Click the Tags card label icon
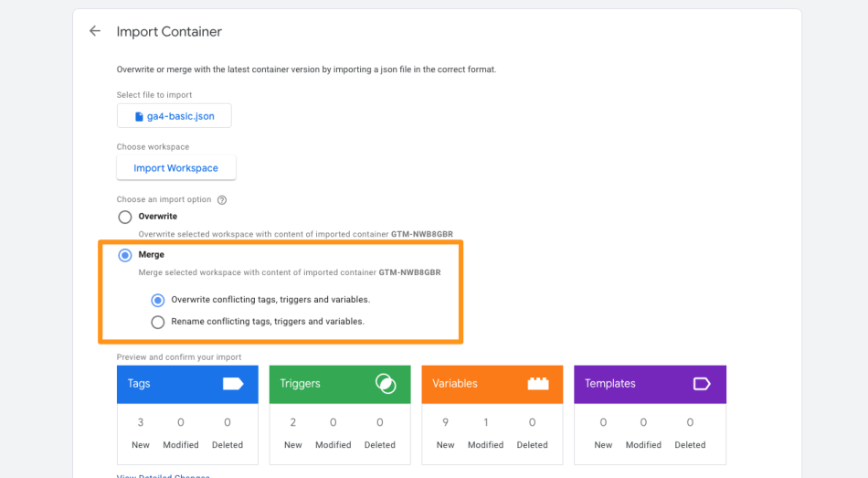The width and height of the screenshot is (868, 478). pyautogui.click(x=233, y=384)
